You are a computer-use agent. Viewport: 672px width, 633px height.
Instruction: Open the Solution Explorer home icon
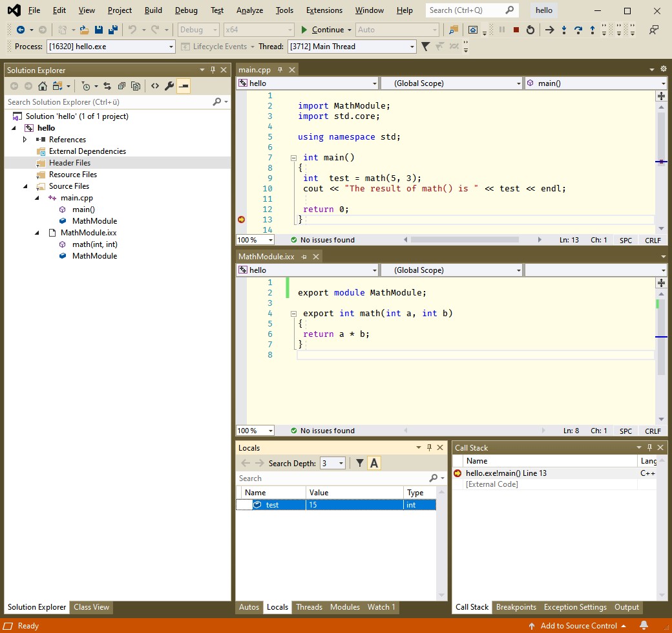[42, 85]
